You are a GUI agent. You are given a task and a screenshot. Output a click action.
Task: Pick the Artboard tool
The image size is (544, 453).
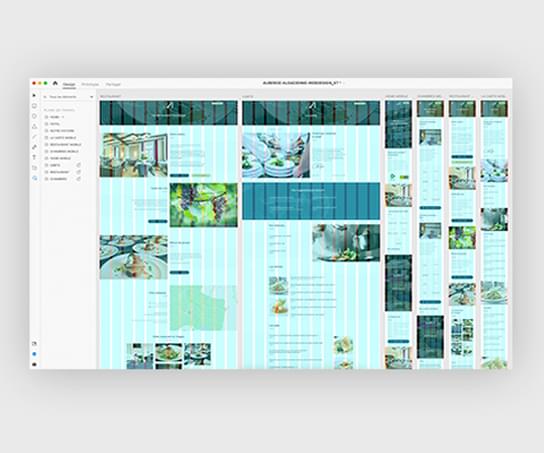click(34, 168)
